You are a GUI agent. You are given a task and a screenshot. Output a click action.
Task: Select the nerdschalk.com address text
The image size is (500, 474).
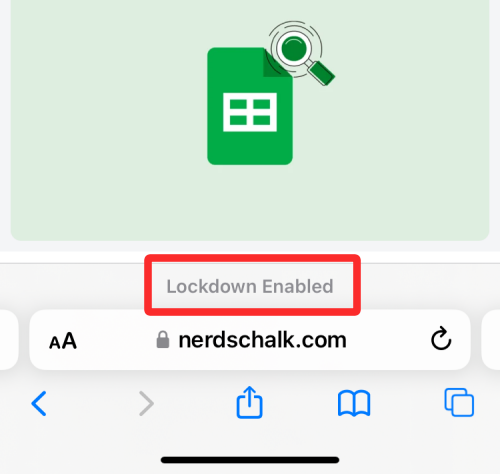point(263,340)
